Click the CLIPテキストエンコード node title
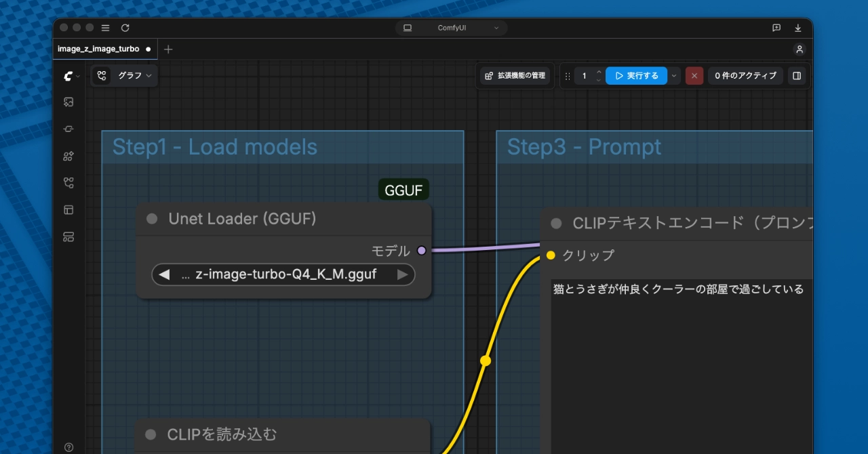 [x=692, y=223]
